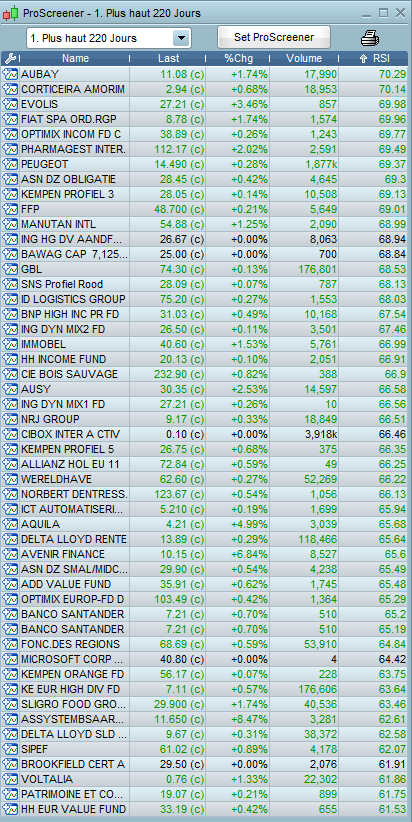Open the chart icon for SIPEF
The height and width of the screenshot is (822, 412).
click(x=10, y=749)
